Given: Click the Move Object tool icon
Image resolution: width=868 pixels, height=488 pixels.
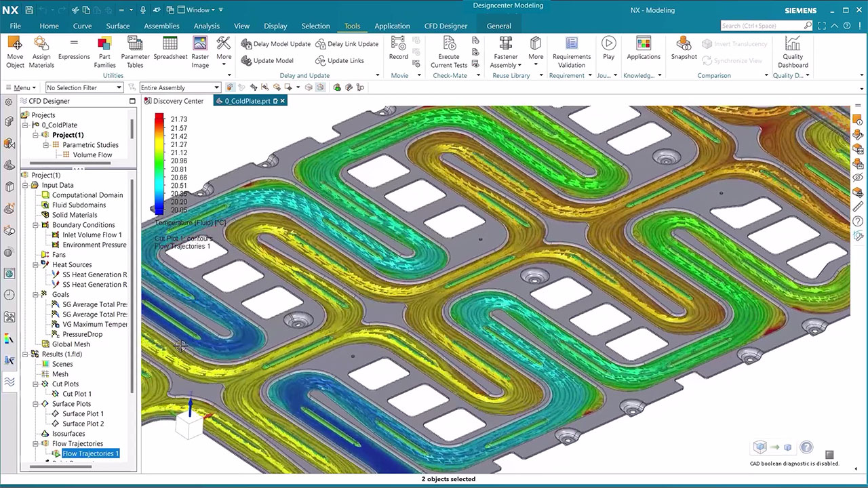Looking at the screenshot, I should [15, 44].
